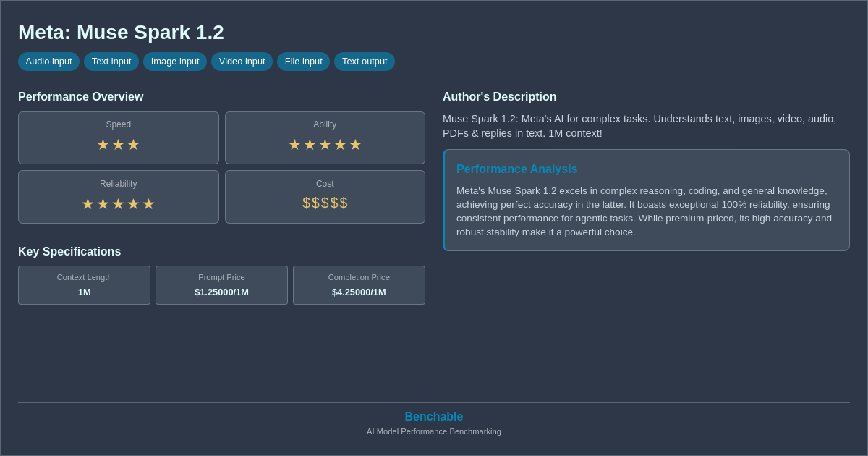Click the AI Model Performance Benchmarking tagline

434,431
